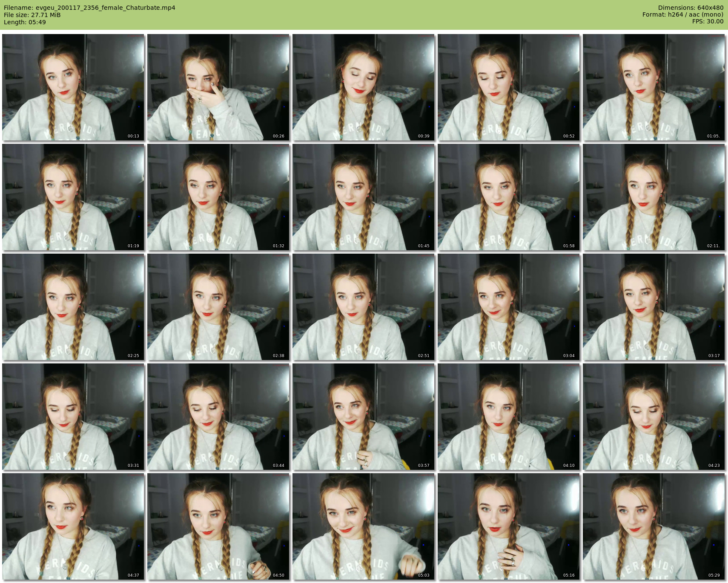Select the frame timestamped 02:25
Image resolution: width=728 pixels, height=583 pixels.
(73, 307)
